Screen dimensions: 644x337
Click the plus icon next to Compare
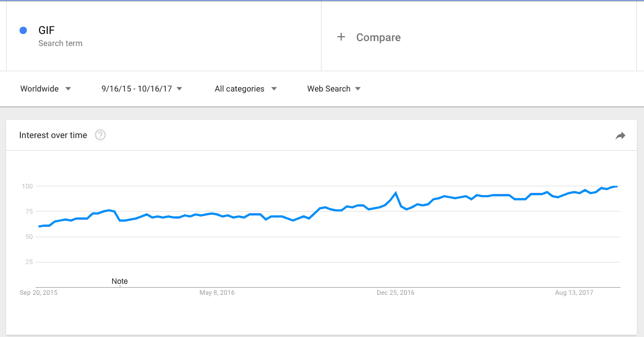click(341, 37)
